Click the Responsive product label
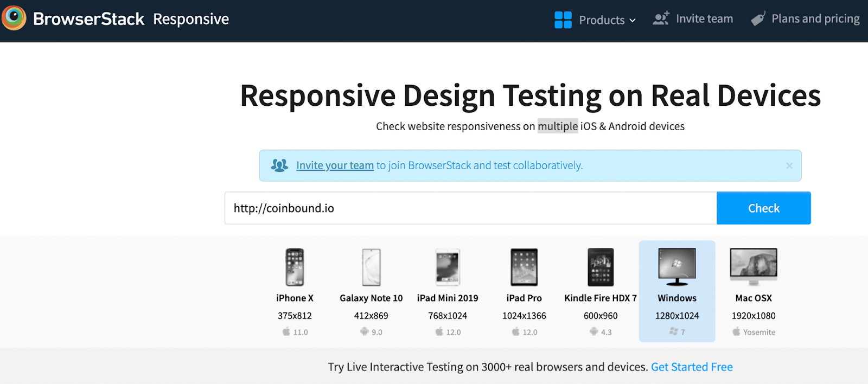868x384 pixels. [x=191, y=19]
